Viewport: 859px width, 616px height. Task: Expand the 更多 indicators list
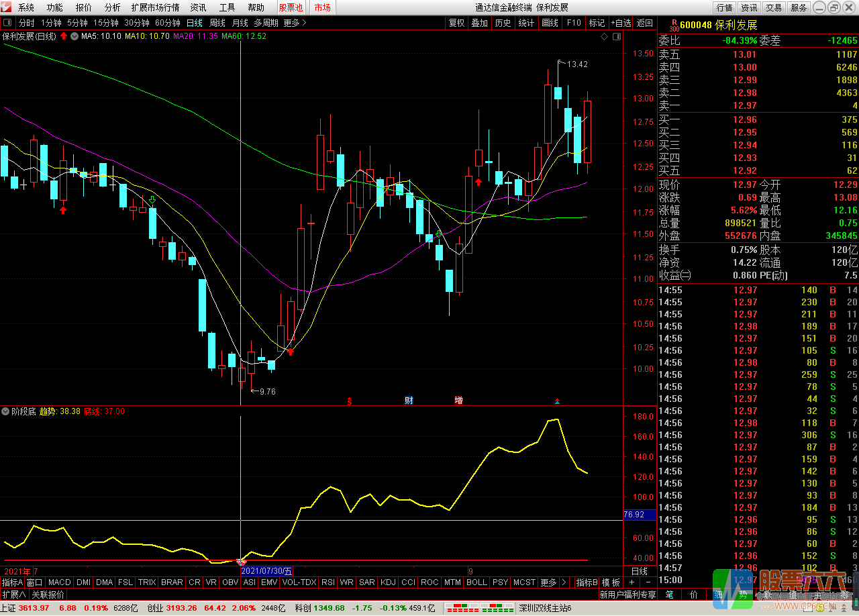(x=548, y=582)
